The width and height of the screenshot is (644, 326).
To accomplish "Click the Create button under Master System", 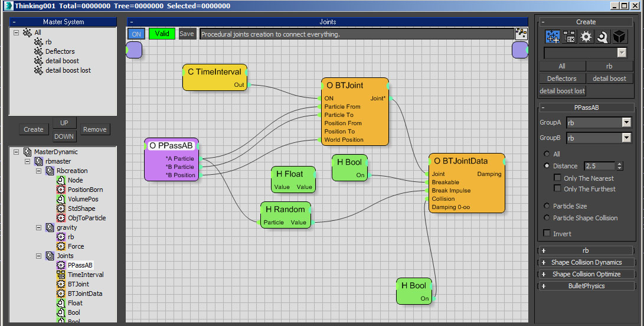I will (x=33, y=129).
